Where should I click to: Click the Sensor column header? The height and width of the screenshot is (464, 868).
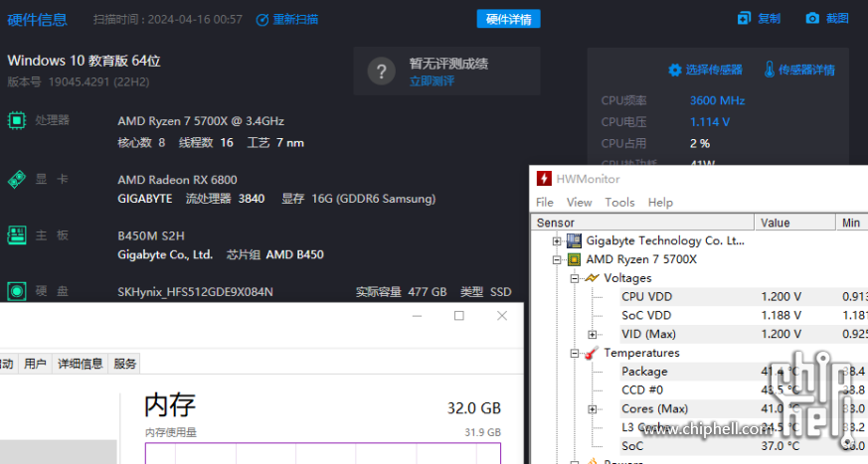click(642, 223)
